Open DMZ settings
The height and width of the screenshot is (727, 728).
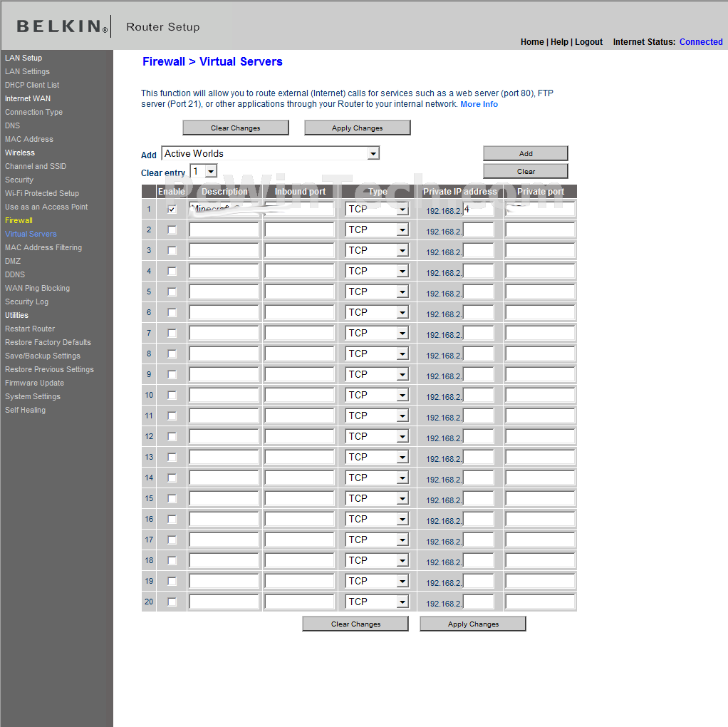[x=13, y=261]
